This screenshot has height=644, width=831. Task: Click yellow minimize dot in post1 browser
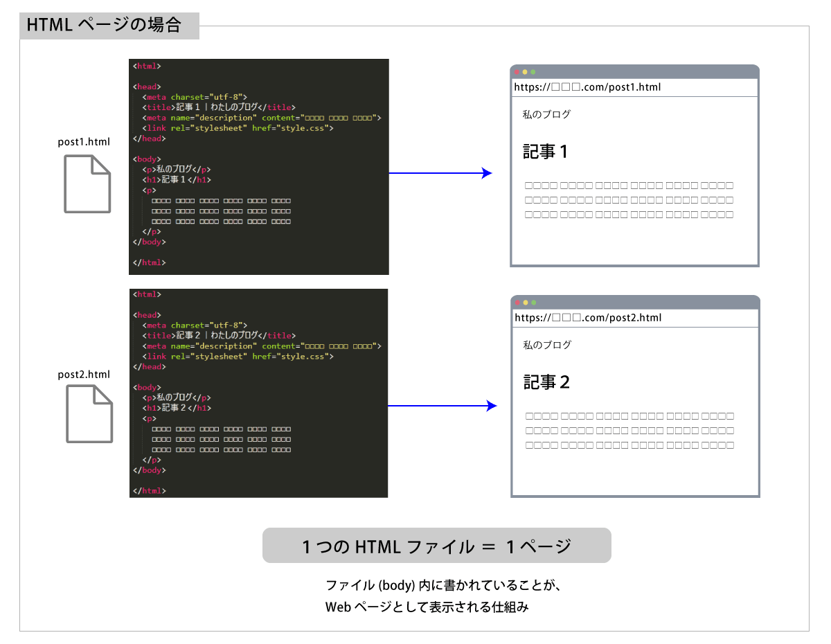coord(525,72)
